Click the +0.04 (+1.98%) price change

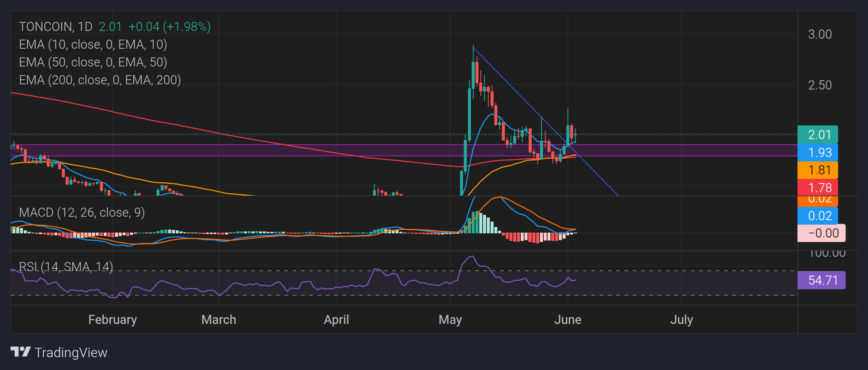tap(170, 26)
